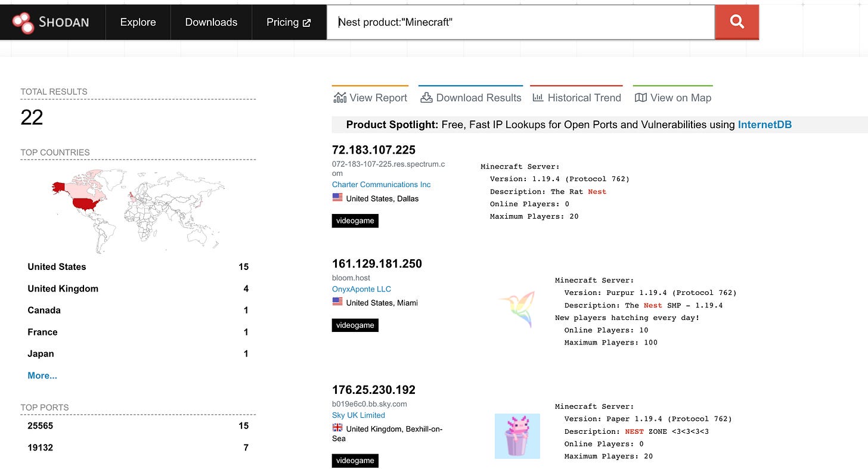The width and height of the screenshot is (868, 469).
Task: Click hostname b019e6c0.bb.sky.com
Action: coord(370,403)
